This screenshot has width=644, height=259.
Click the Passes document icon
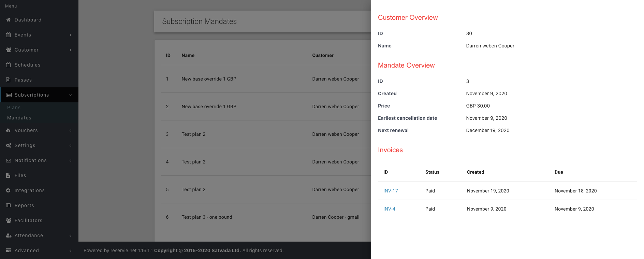pos(9,80)
